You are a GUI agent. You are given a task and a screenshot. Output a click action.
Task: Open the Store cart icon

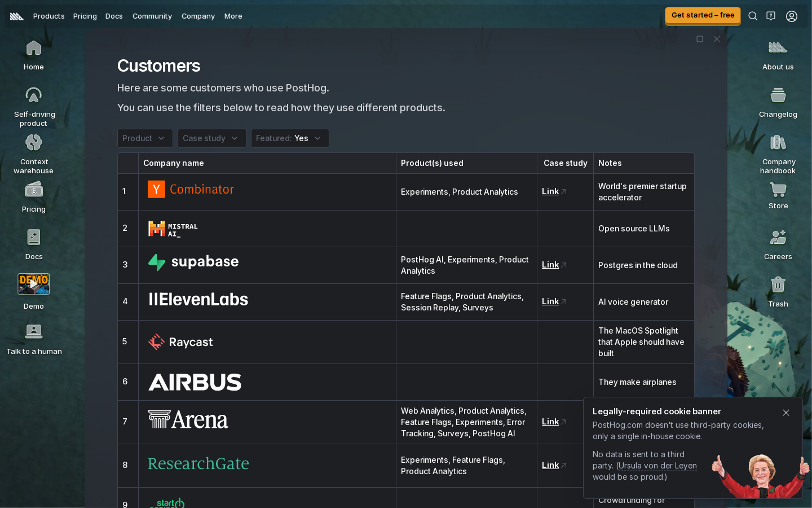778,195
